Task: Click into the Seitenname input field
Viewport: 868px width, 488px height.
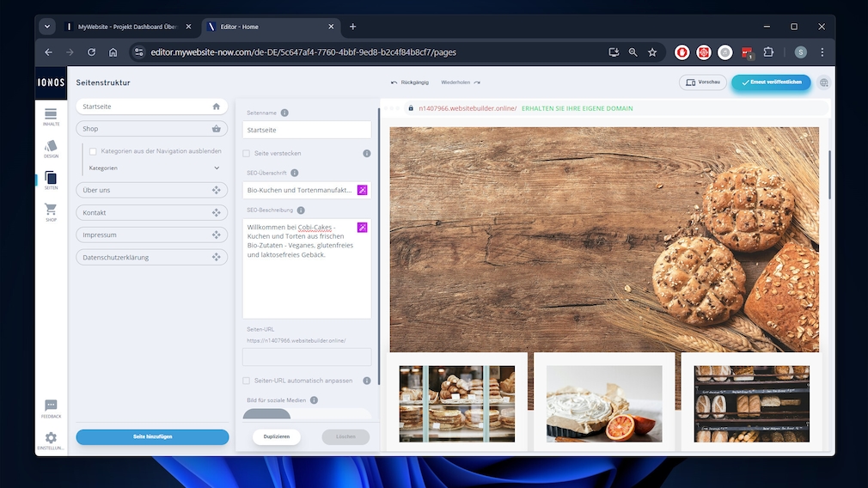Action: click(x=307, y=130)
